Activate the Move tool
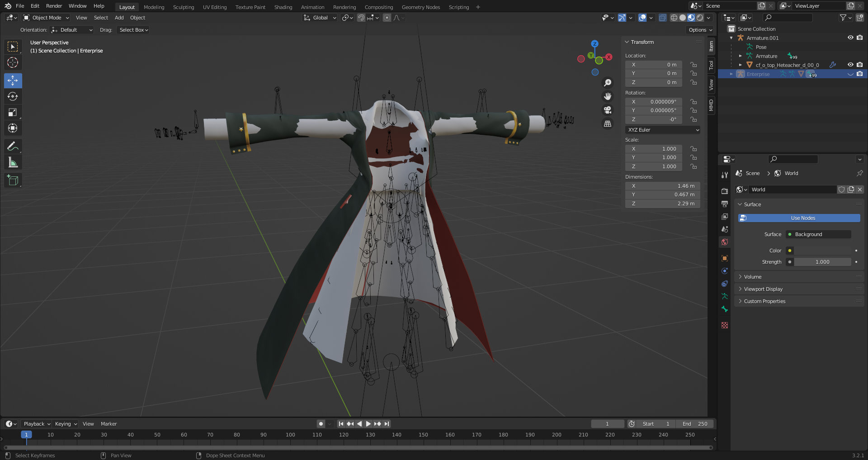Image resolution: width=868 pixels, height=460 pixels. click(x=13, y=81)
